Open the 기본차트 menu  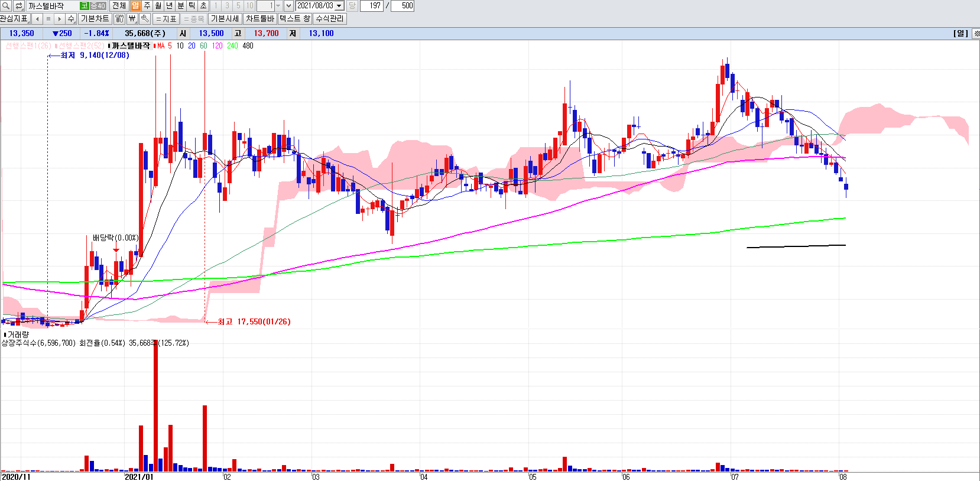(95, 19)
